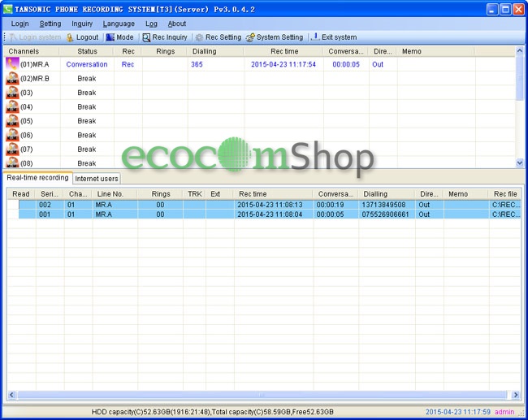The image size is (528, 420).
Task: Click the System Setting toolbar label
Action: click(x=279, y=37)
